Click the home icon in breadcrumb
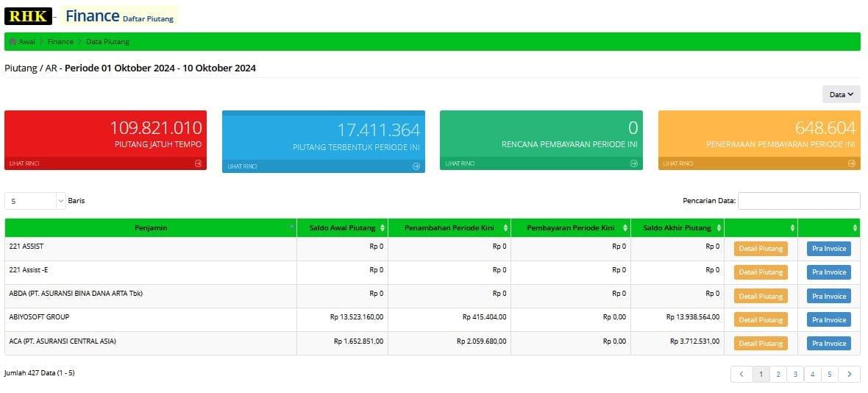This screenshot has height=393, width=868. [x=13, y=42]
